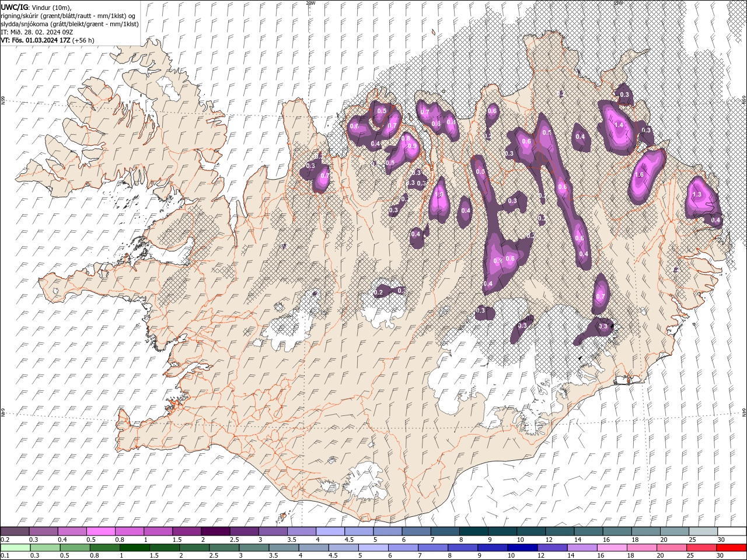Pick the 2 dark purple swatch in upper legend row
This screenshot has width=747, height=560.
[x=215, y=531]
